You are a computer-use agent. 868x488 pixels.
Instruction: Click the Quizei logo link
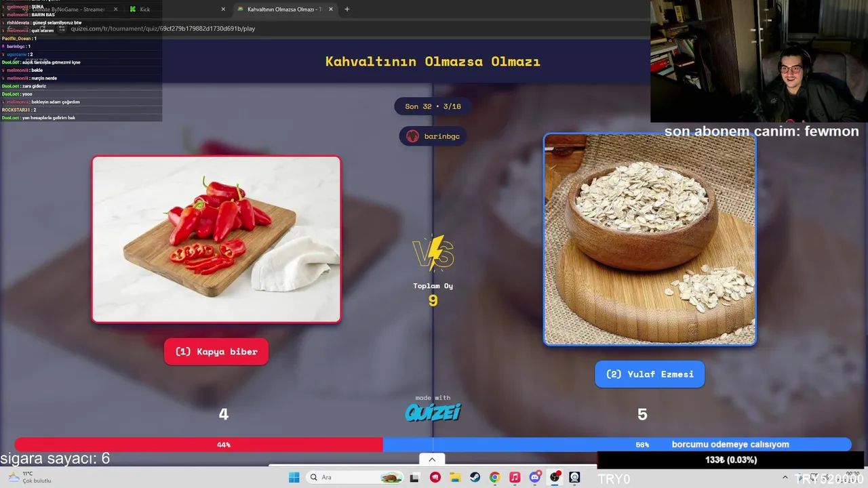tap(433, 412)
